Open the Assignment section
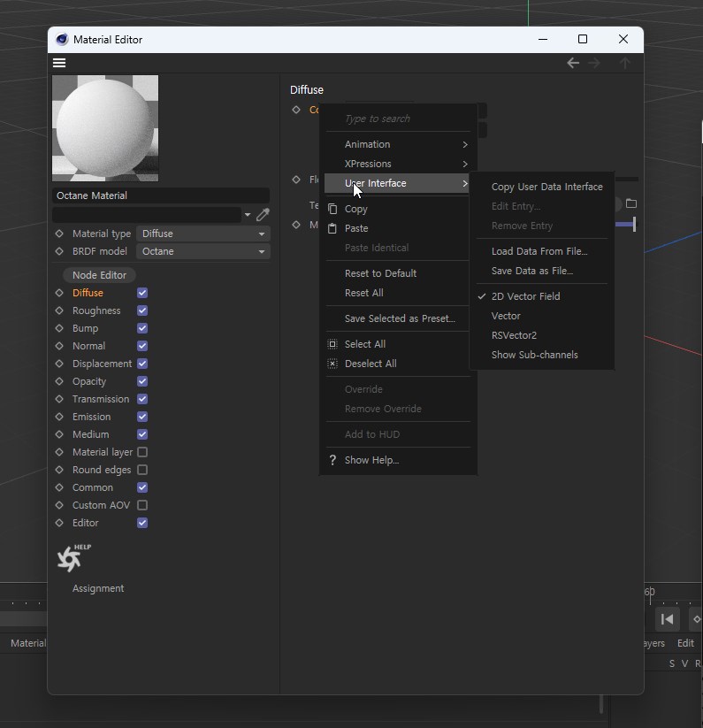Screen dimensions: 703x728 tap(98, 588)
